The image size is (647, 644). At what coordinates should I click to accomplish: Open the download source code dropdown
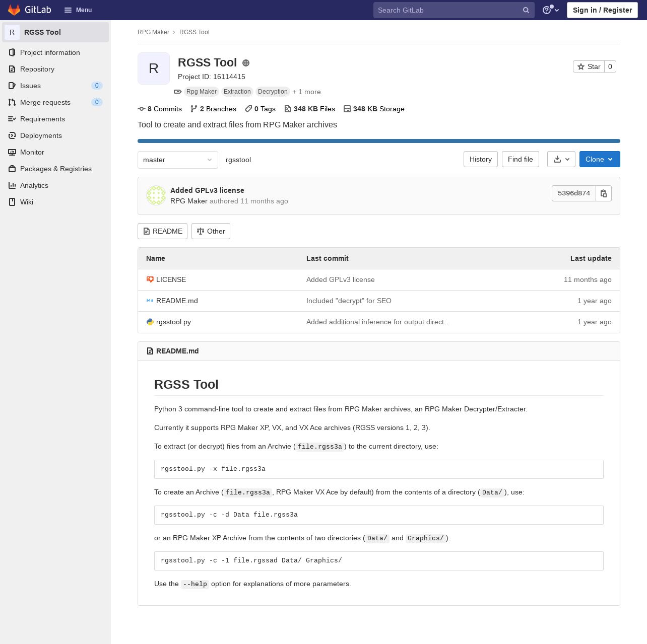click(561, 159)
